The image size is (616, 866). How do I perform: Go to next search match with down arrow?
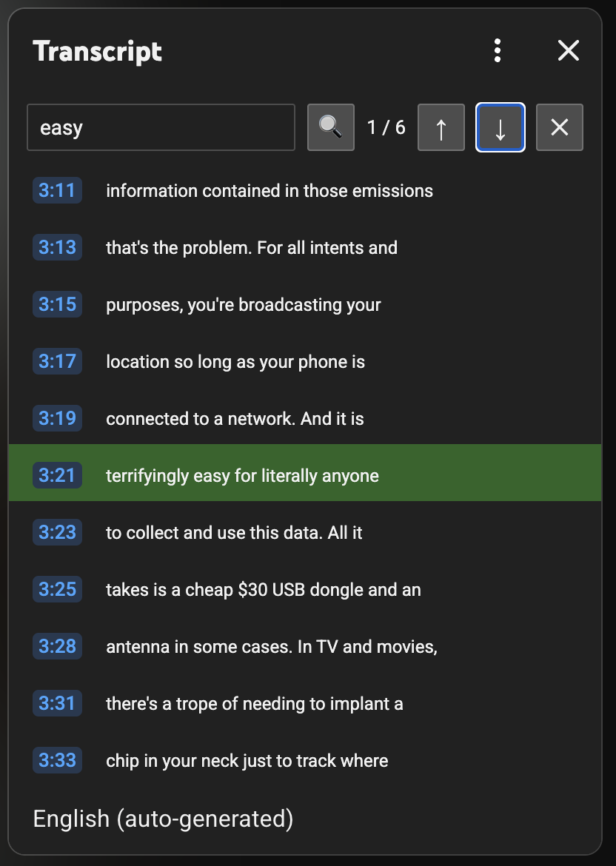pos(500,127)
